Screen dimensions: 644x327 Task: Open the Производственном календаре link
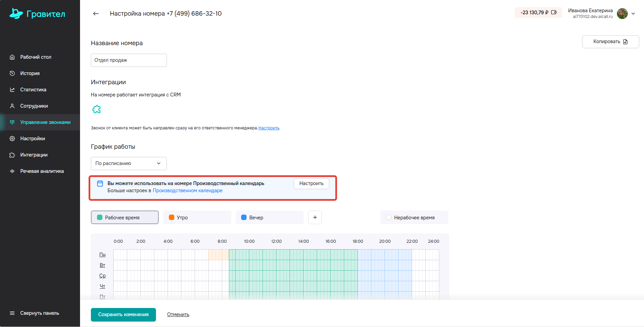coord(188,190)
